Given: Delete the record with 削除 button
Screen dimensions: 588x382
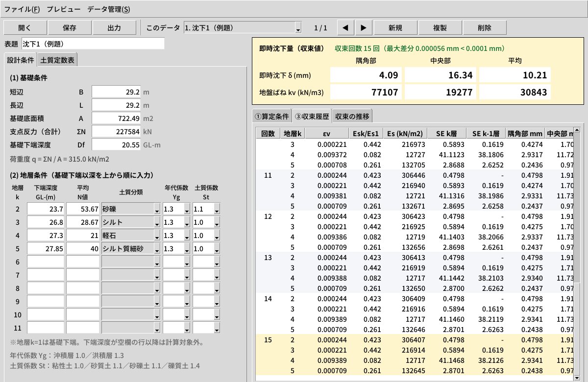Looking at the screenshot, I should pyautogui.click(x=485, y=28).
